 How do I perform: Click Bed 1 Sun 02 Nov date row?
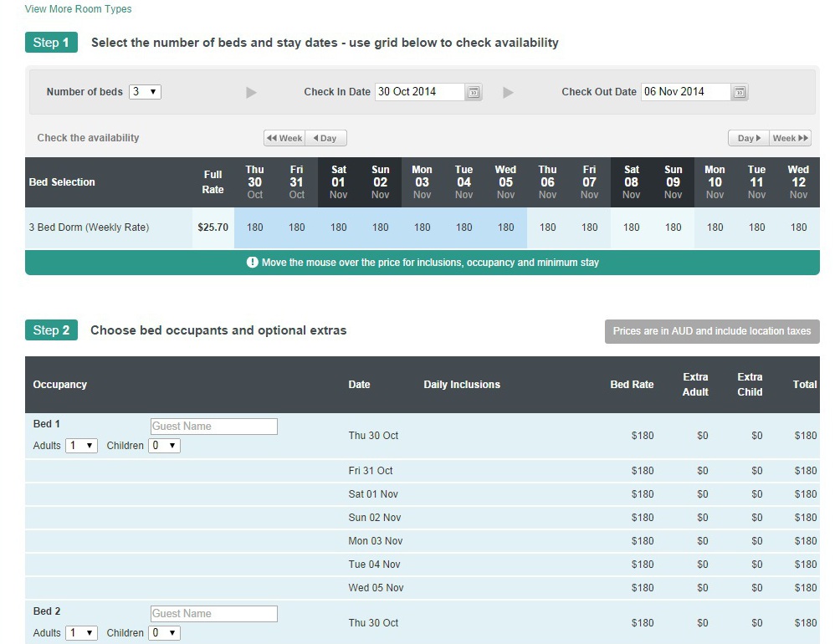click(x=423, y=518)
